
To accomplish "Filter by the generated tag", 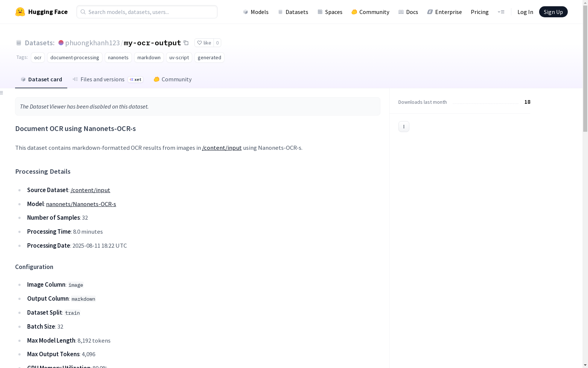I will tap(209, 57).
